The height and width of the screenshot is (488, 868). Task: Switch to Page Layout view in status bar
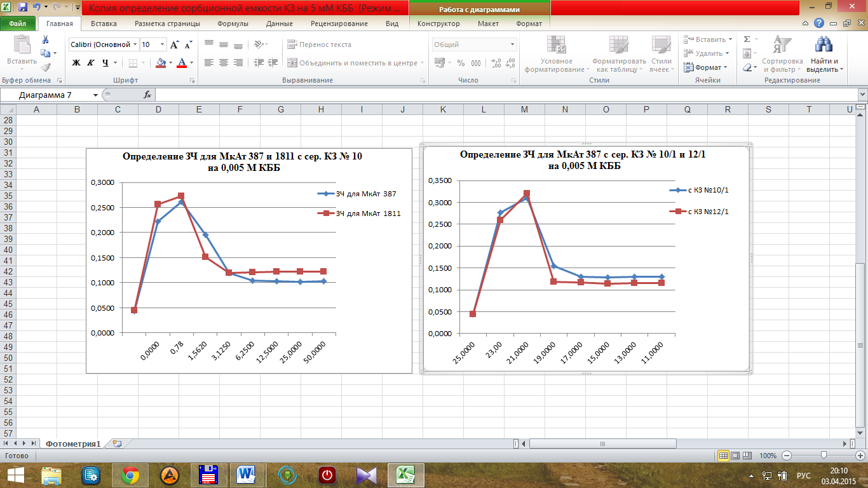(736, 456)
